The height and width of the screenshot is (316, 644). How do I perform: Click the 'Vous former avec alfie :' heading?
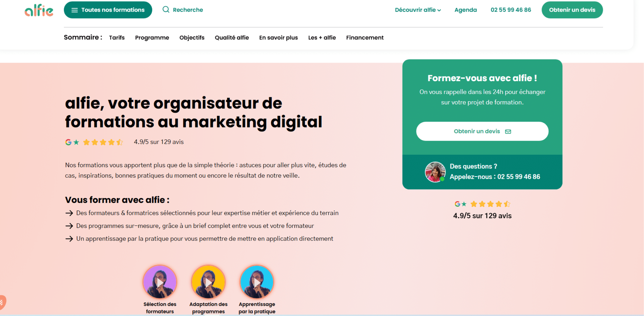click(x=117, y=200)
